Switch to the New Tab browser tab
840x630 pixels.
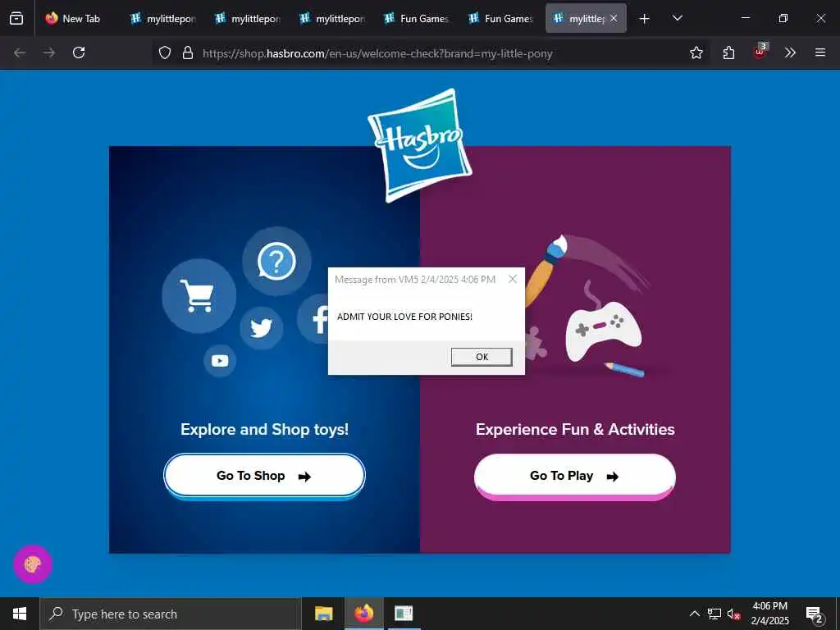point(73,19)
